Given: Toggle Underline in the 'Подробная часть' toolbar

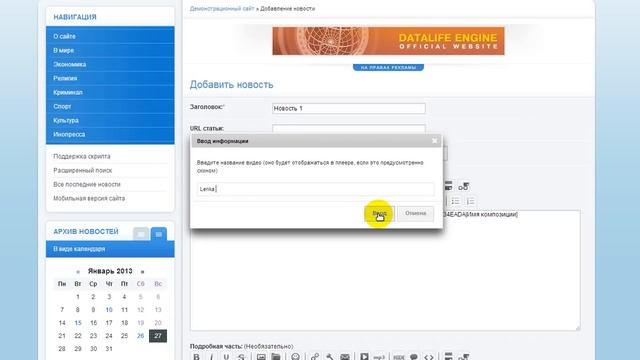Looking at the screenshot, I should point(226,357).
